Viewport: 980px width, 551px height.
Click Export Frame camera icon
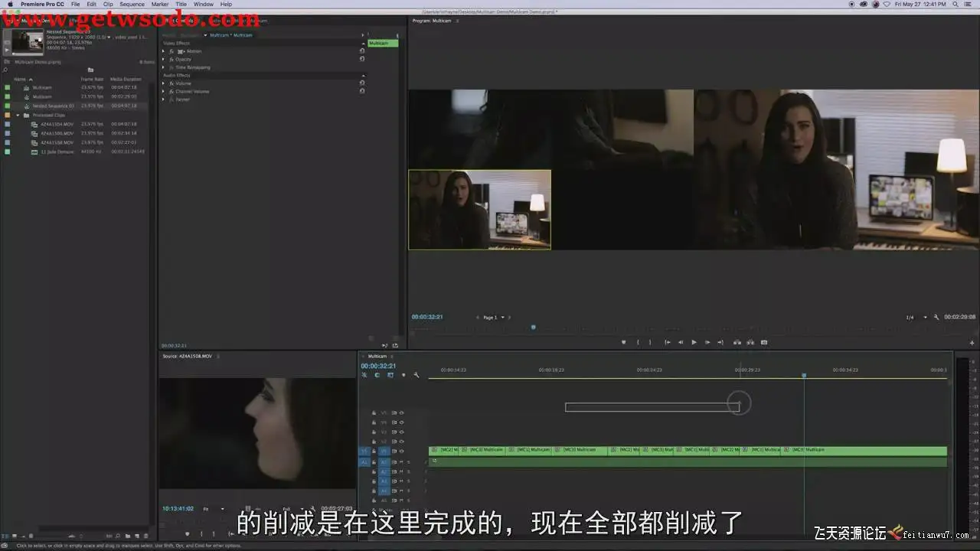click(764, 342)
